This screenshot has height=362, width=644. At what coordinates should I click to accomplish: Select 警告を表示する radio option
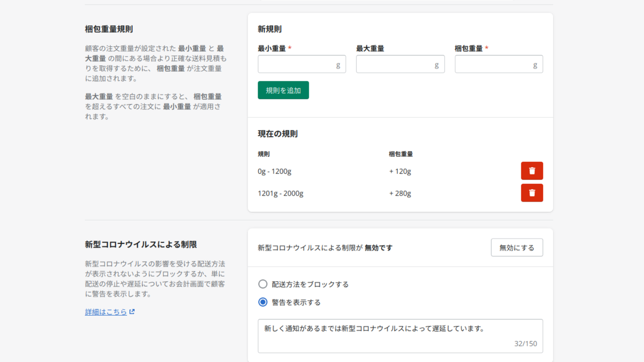click(x=263, y=302)
